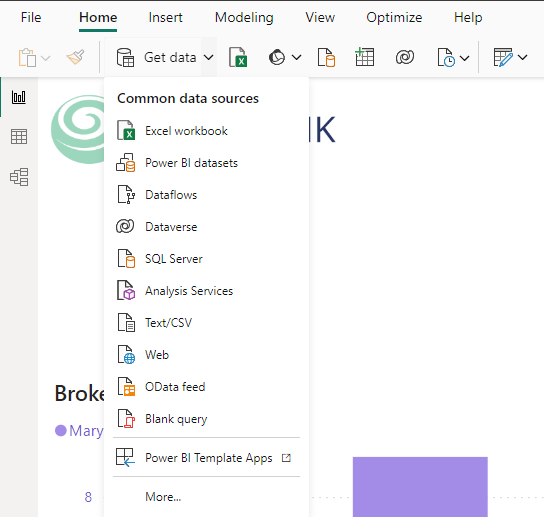Open Power BI Template Apps link
The width and height of the screenshot is (544, 517).
pyautogui.click(x=206, y=458)
